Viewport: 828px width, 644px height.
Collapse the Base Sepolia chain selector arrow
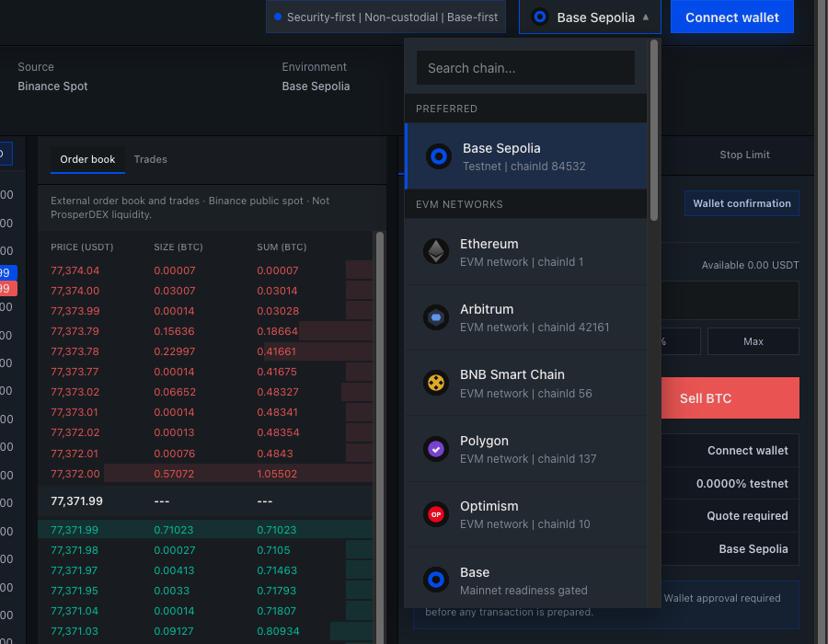point(645,17)
